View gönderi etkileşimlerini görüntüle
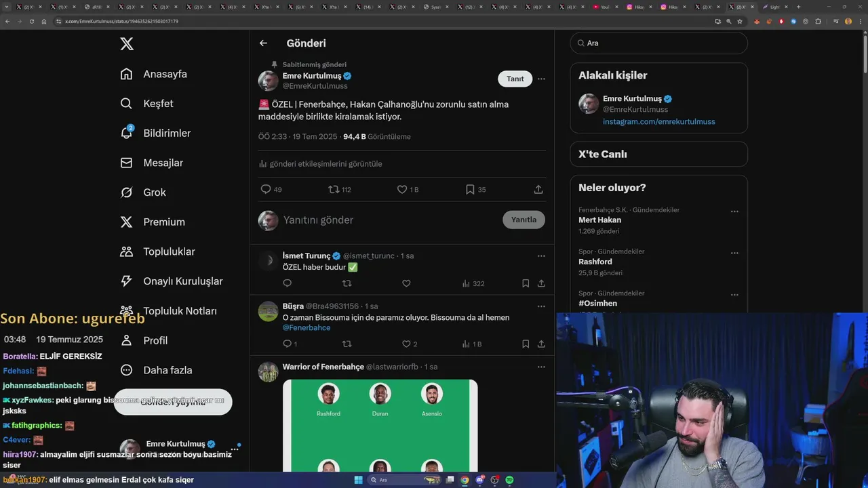Viewport: 868px width, 488px height. (320, 164)
